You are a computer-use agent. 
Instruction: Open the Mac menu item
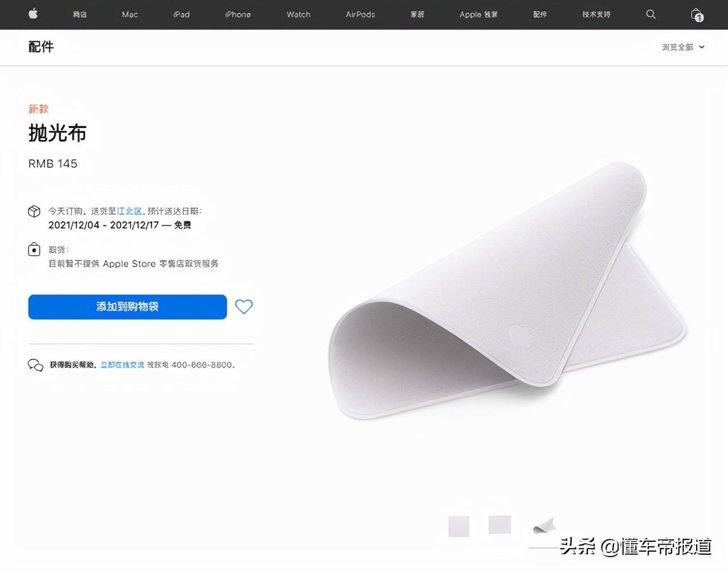130,14
